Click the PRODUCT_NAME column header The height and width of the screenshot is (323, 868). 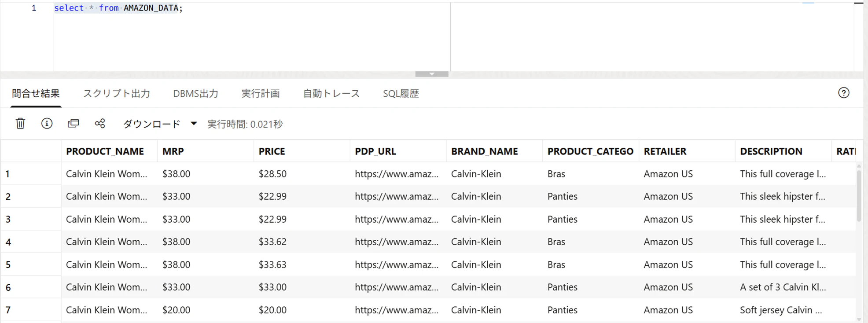pos(109,151)
